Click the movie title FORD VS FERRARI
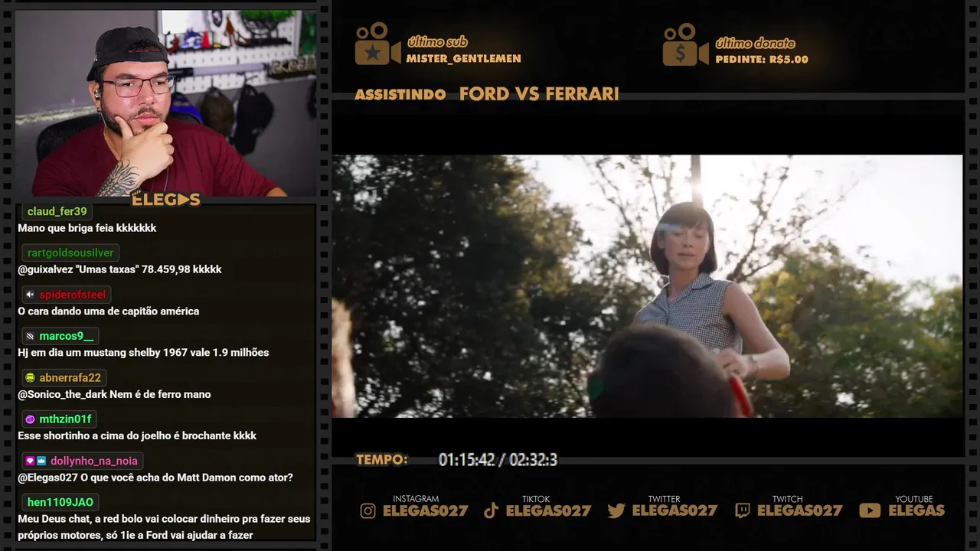980x551 pixels. click(539, 94)
